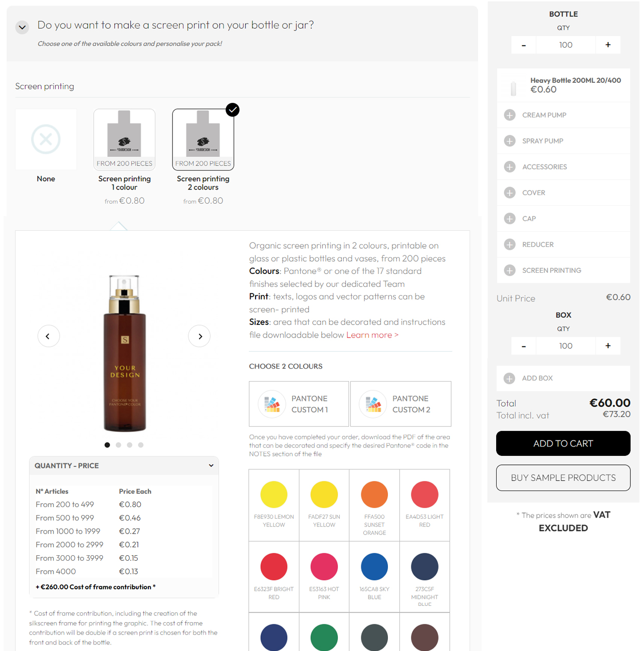Click the 'From 500 to 999' price row
Viewport: 644px width, 651px height.
coord(124,518)
